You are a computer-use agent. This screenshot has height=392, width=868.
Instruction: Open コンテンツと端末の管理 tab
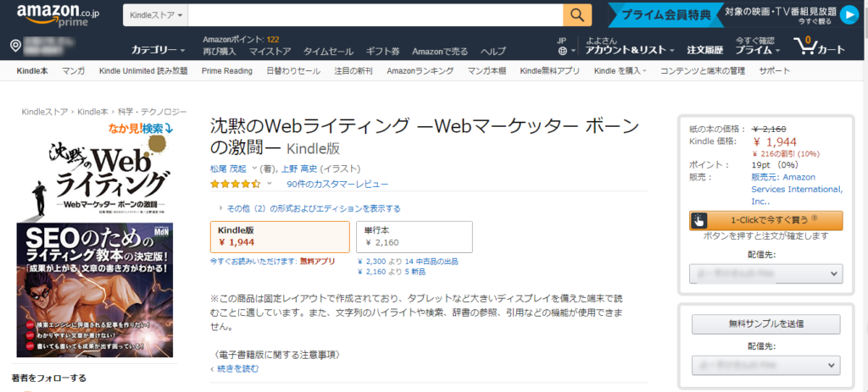703,71
